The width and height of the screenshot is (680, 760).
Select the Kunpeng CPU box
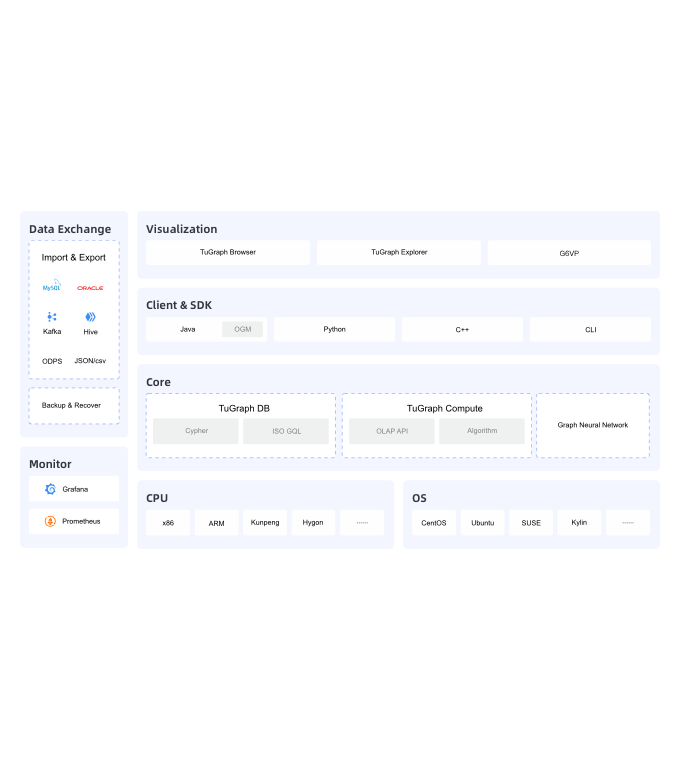pos(265,522)
